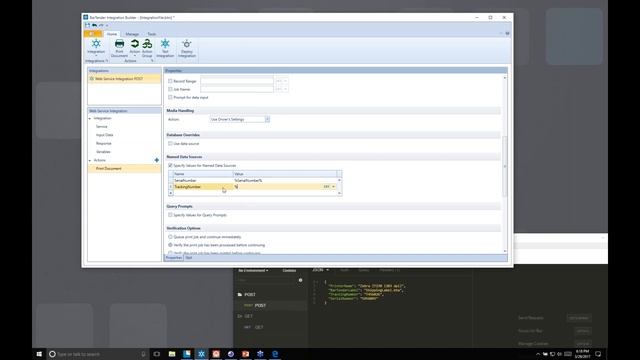Switch to the Tools ribbon tab
Viewport: 640px width, 360px height.
151,34
